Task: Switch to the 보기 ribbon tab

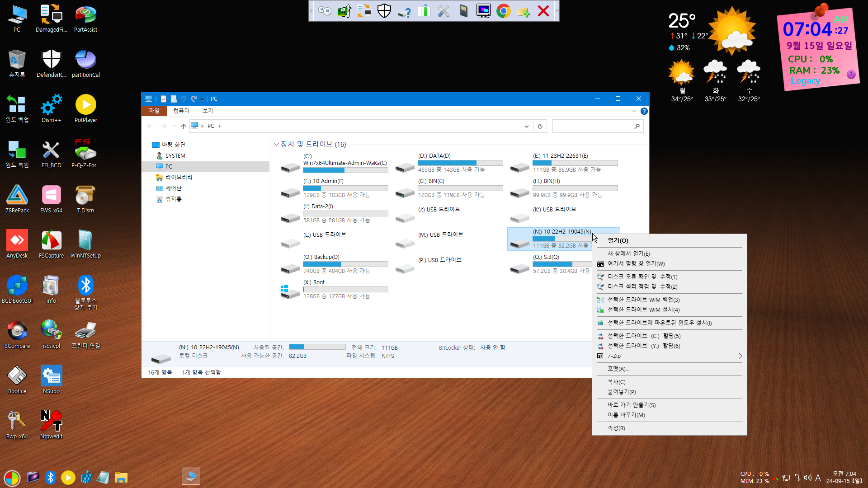Action: coord(208,111)
